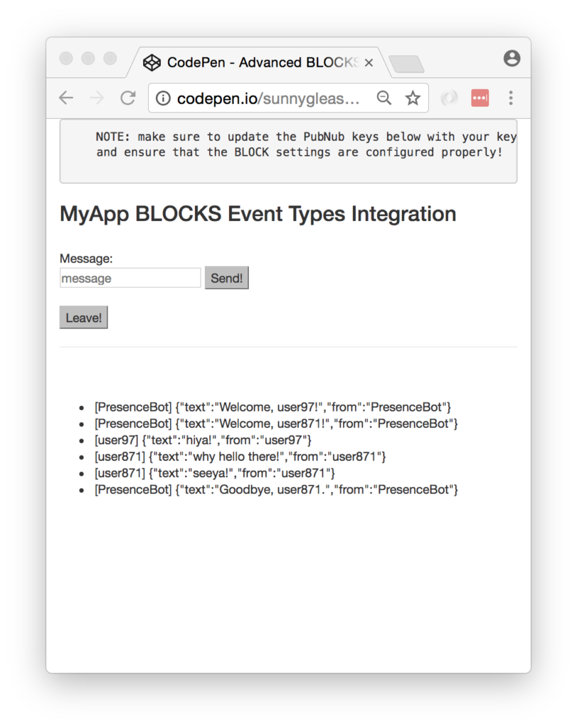Screen dimensions: 577x728
Task: Click the greyed-out forward arrow
Action: tap(97, 98)
